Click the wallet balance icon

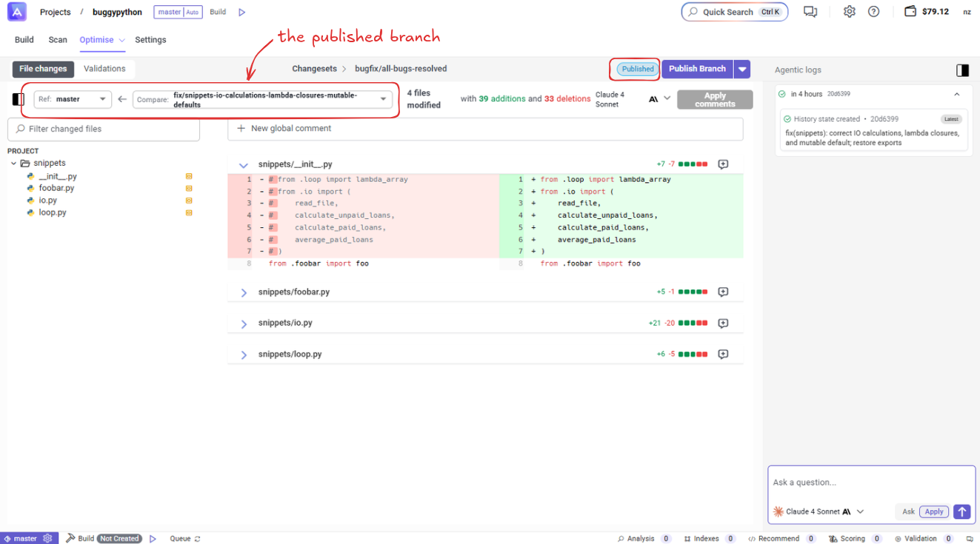coord(910,12)
